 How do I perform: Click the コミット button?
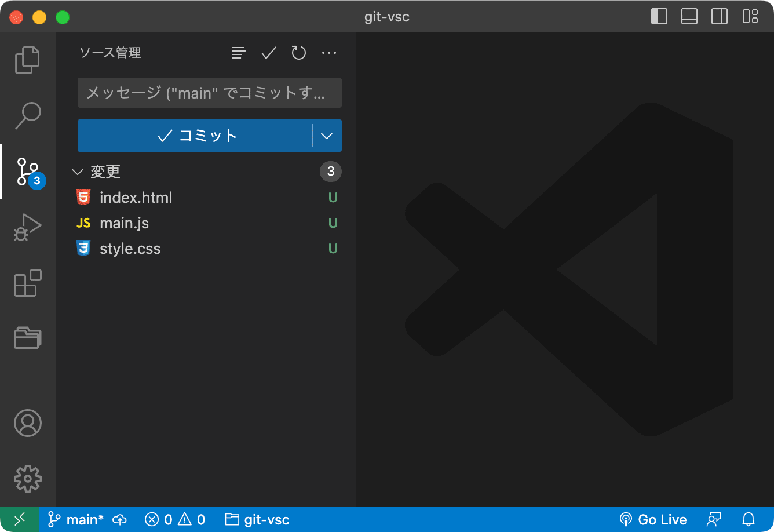[195, 136]
